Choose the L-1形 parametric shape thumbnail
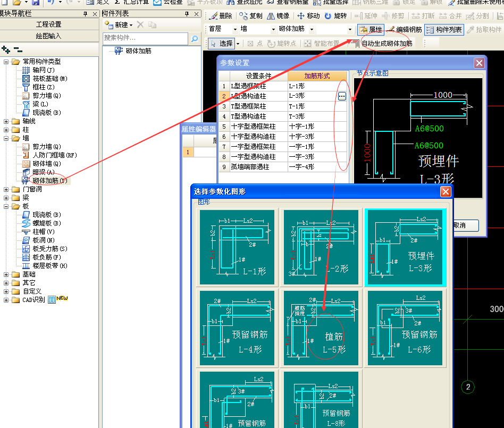This screenshot has height=428, width=504. pyautogui.click(x=237, y=247)
